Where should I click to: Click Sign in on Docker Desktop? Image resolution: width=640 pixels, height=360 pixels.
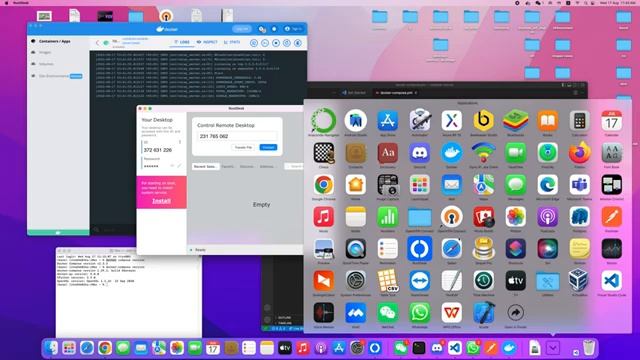[x=293, y=29]
